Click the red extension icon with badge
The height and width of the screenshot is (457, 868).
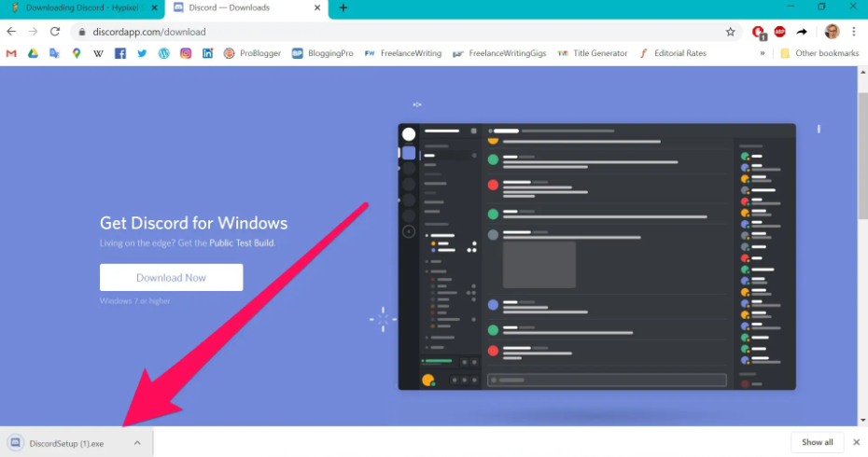tap(759, 33)
